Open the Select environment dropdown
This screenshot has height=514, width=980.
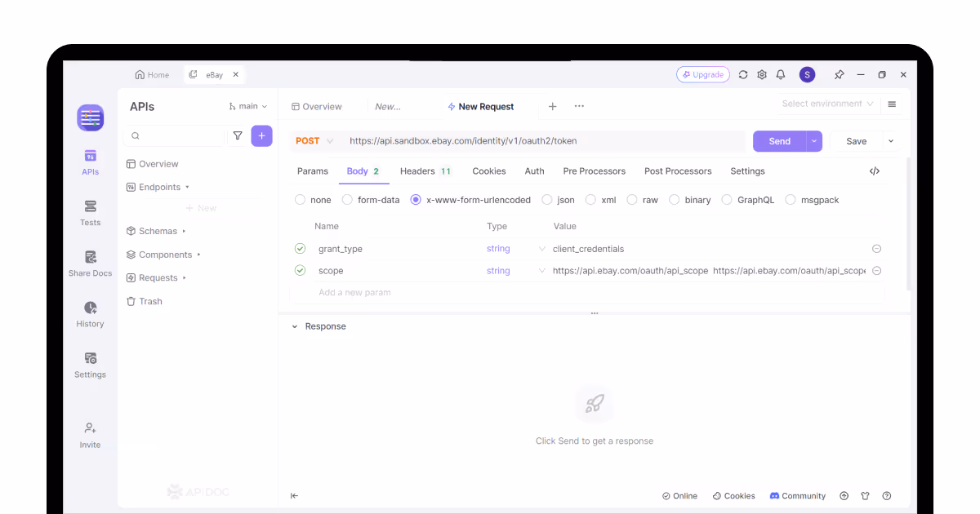click(x=827, y=104)
